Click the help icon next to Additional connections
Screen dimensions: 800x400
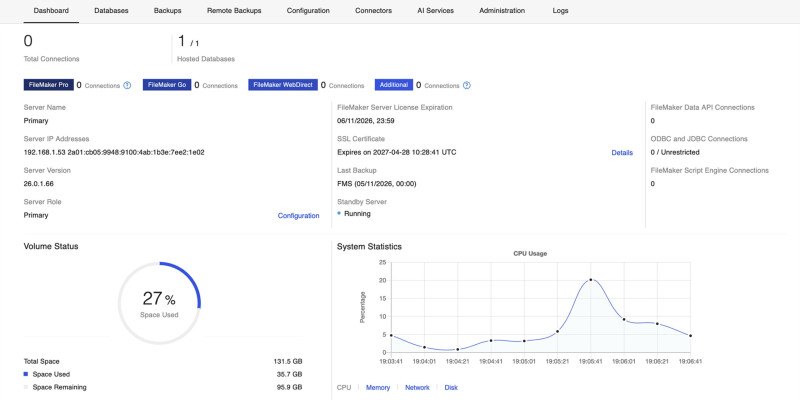click(x=467, y=85)
